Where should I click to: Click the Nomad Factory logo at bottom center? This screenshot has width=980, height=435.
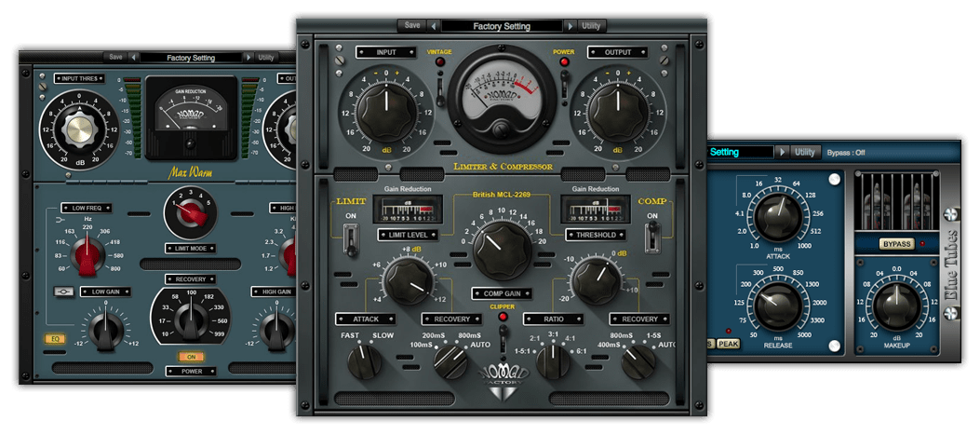click(503, 382)
